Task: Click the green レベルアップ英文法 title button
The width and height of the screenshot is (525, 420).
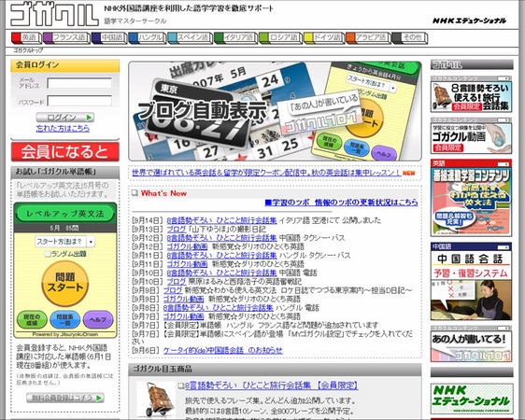Action: point(65,214)
